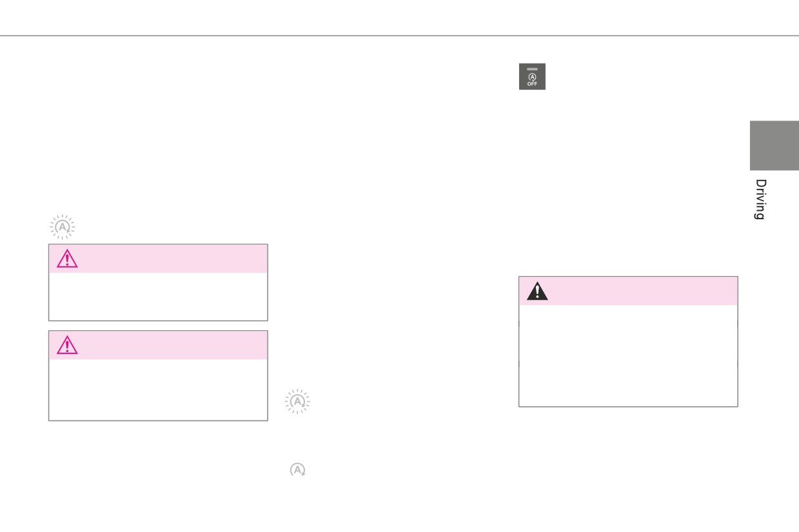Click the gray horizontal rule along the page header
This screenshot has height=532, width=799.
click(399, 35)
